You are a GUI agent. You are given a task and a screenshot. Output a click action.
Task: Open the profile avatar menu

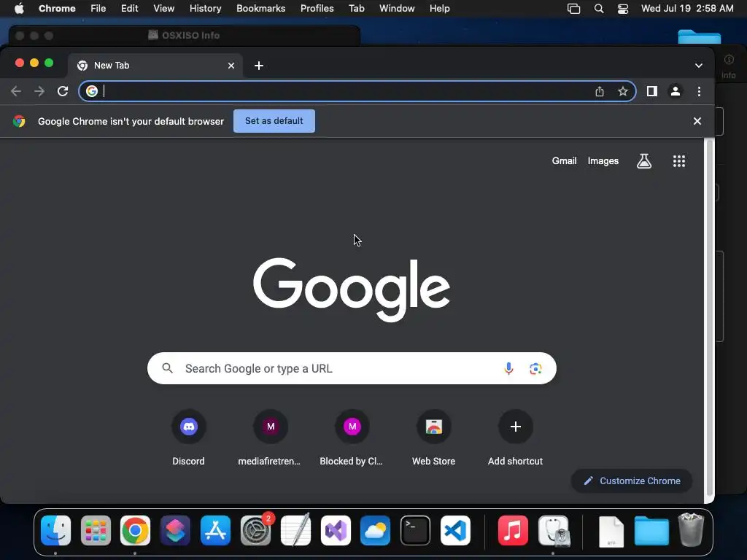tap(675, 91)
